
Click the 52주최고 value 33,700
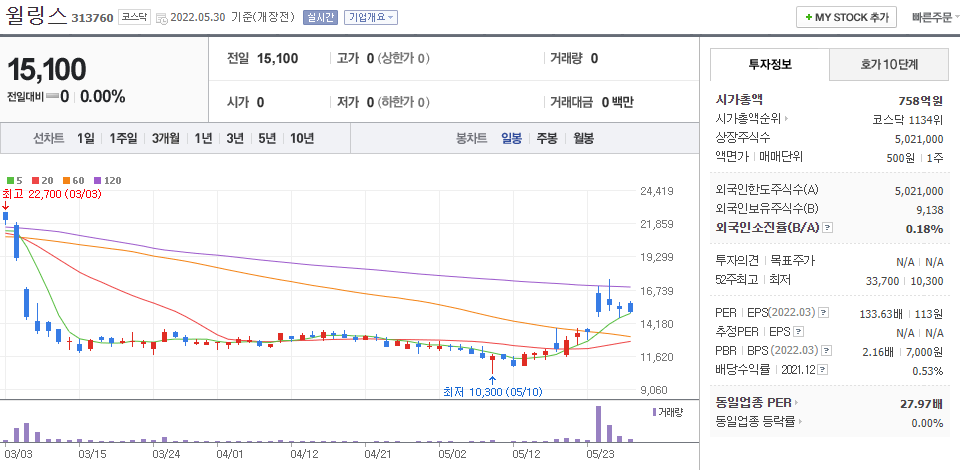(x=881, y=281)
